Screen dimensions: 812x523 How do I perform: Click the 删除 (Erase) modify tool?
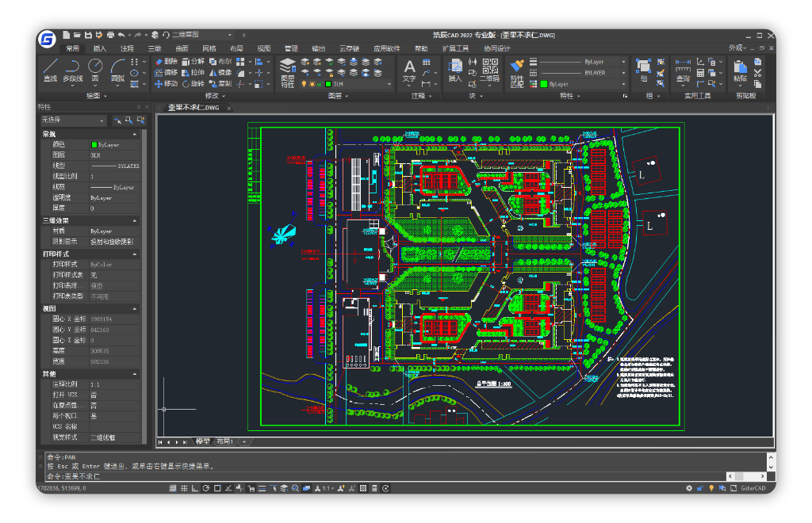tap(167, 62)
